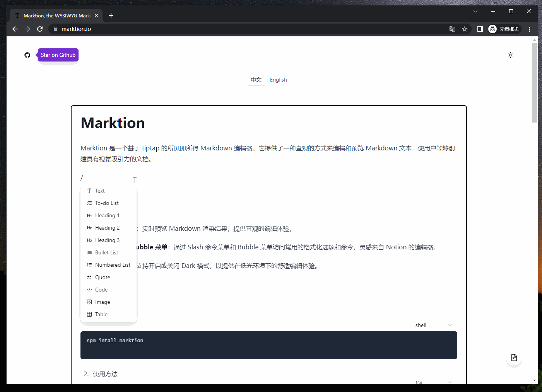The height and width of the screenshot is (392, 542).
Task: Insert a Bullet List from the menu
Action: (108, 252)
